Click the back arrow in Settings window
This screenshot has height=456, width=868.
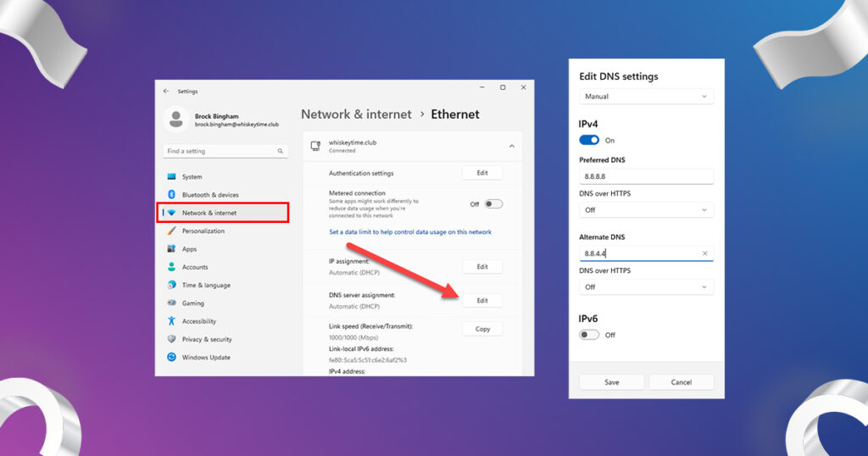coord(166,91)
